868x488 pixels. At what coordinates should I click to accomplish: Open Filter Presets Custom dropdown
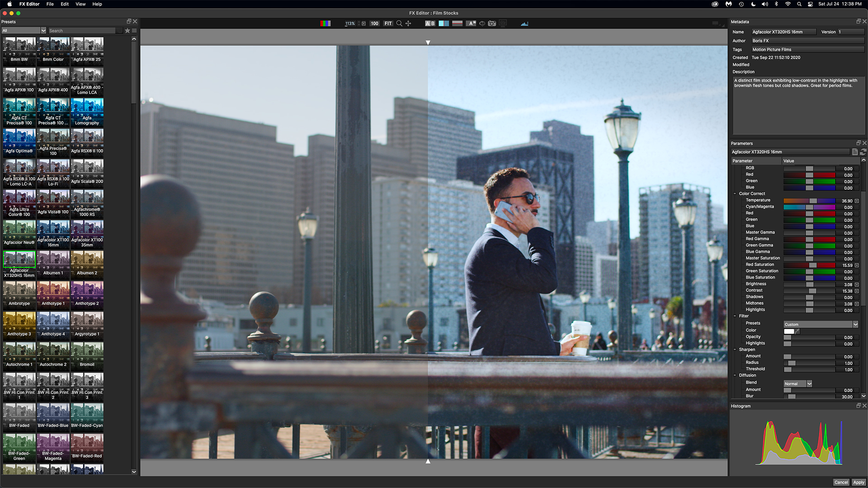coord(821,324)
